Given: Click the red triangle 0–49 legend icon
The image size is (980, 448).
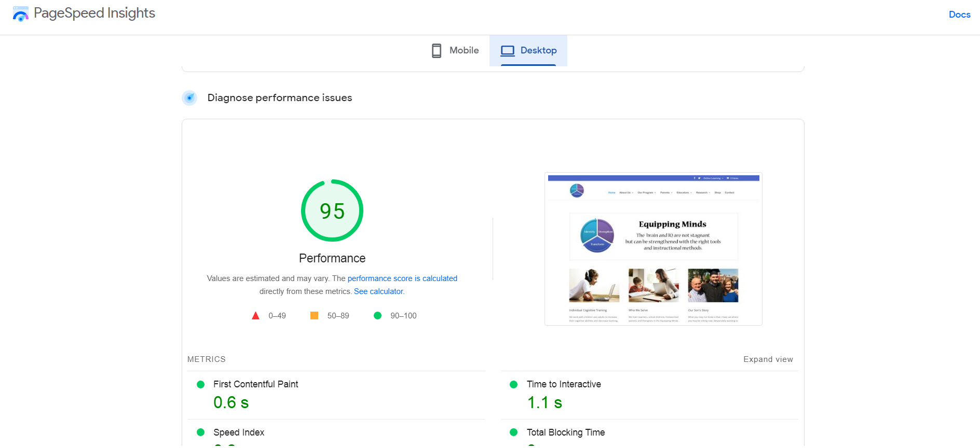Looking at the screenshot, I should [x=255, y=316].
